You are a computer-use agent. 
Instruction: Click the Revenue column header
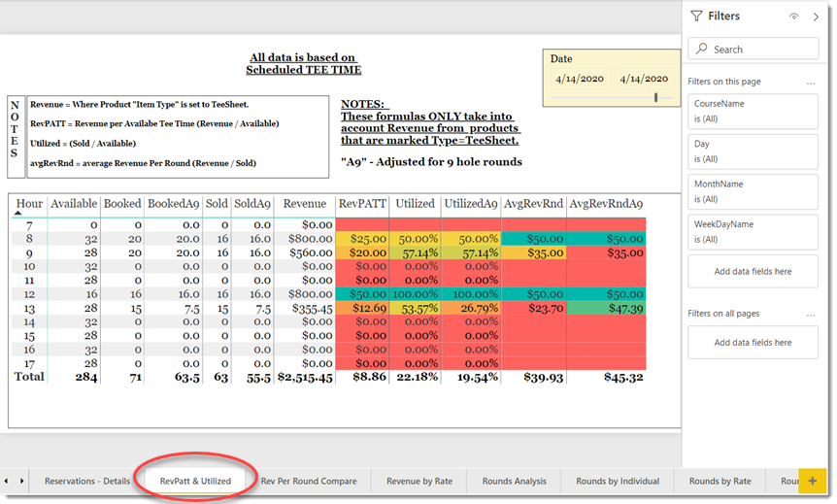coord(304,203)
